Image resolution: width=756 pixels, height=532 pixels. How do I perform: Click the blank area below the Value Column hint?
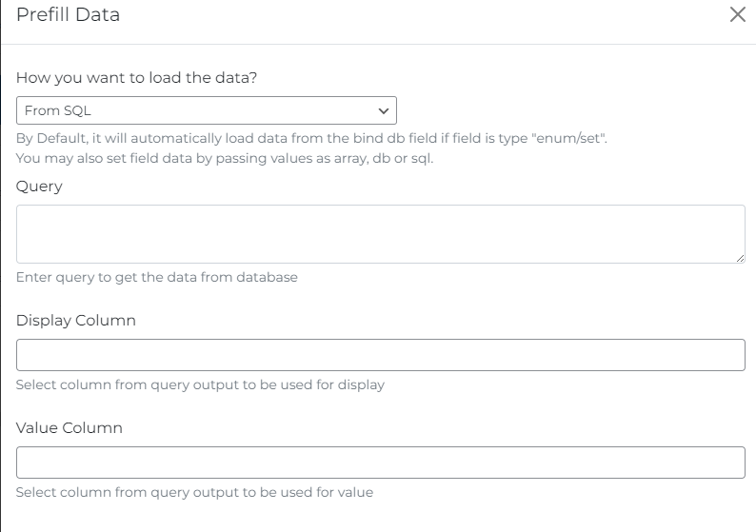pos(381,517)
